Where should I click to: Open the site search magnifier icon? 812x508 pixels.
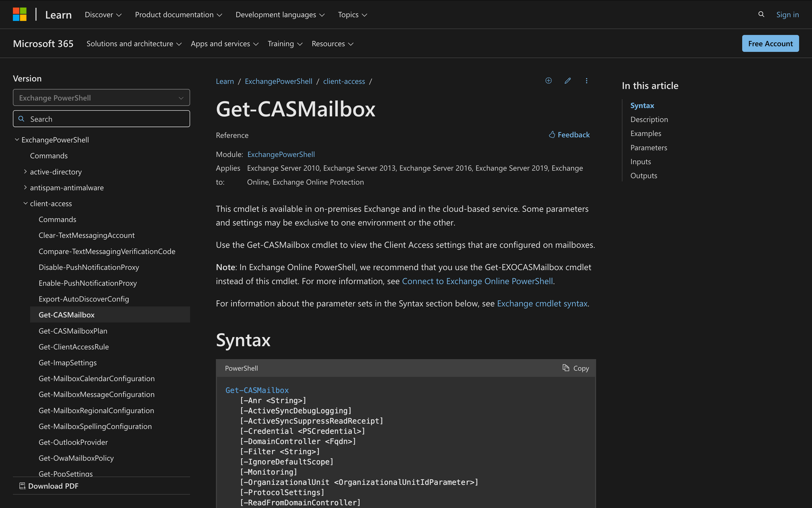[761, 14]
